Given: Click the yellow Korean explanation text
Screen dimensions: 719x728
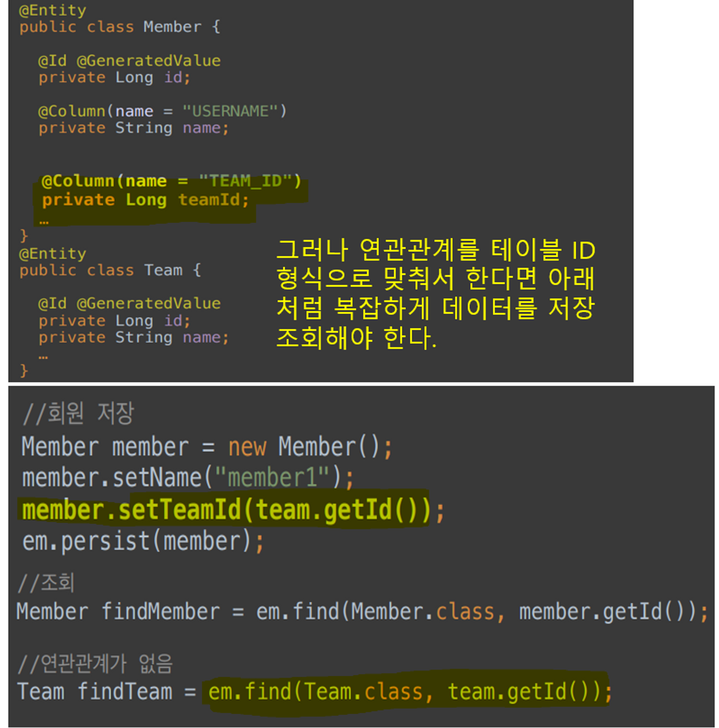Looking at the screenshot, I should tap(436, 294).
